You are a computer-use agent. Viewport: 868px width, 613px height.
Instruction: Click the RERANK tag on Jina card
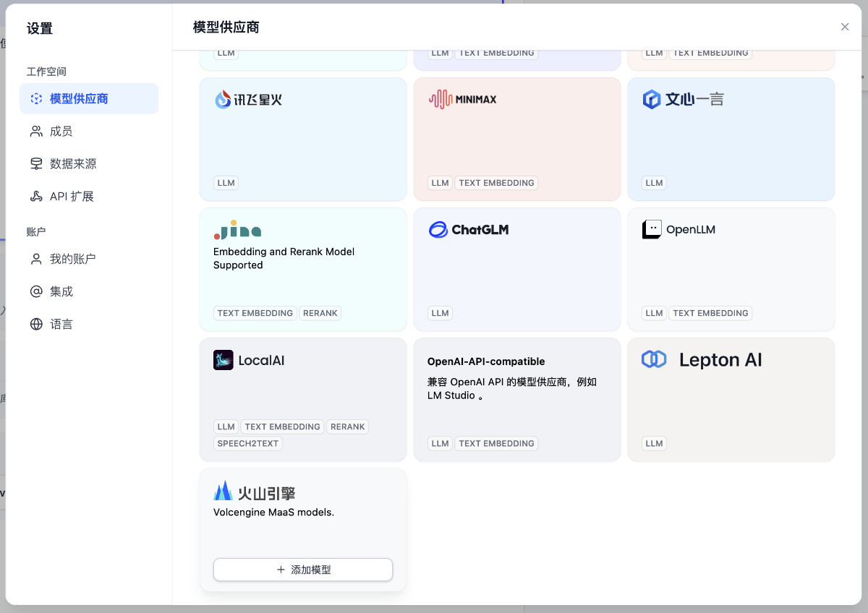[320, 313]
